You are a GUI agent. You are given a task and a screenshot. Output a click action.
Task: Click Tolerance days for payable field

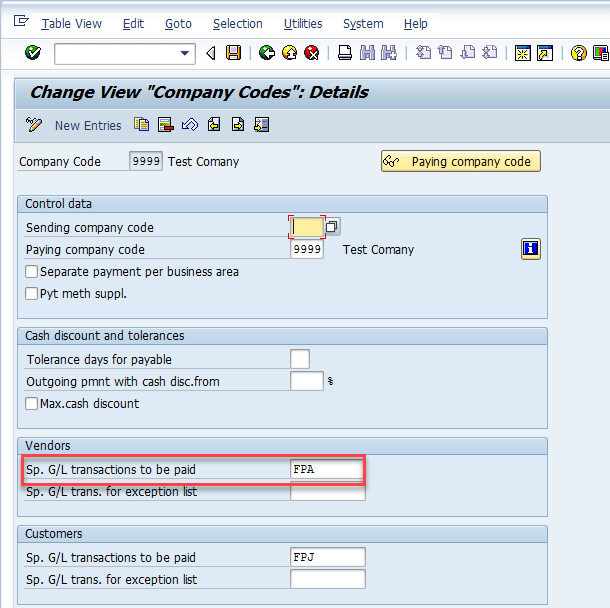point(300,359)
